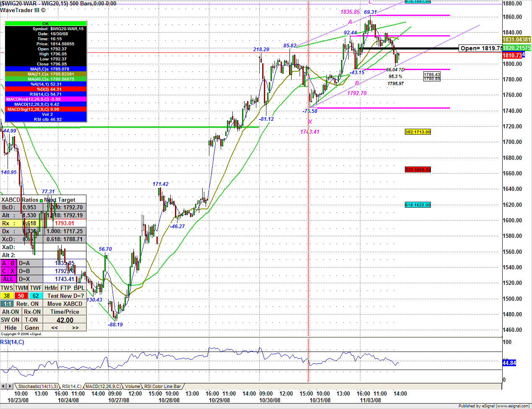Click the FTP button
This screenshot has height=409, width=532.
coord(65,288)
